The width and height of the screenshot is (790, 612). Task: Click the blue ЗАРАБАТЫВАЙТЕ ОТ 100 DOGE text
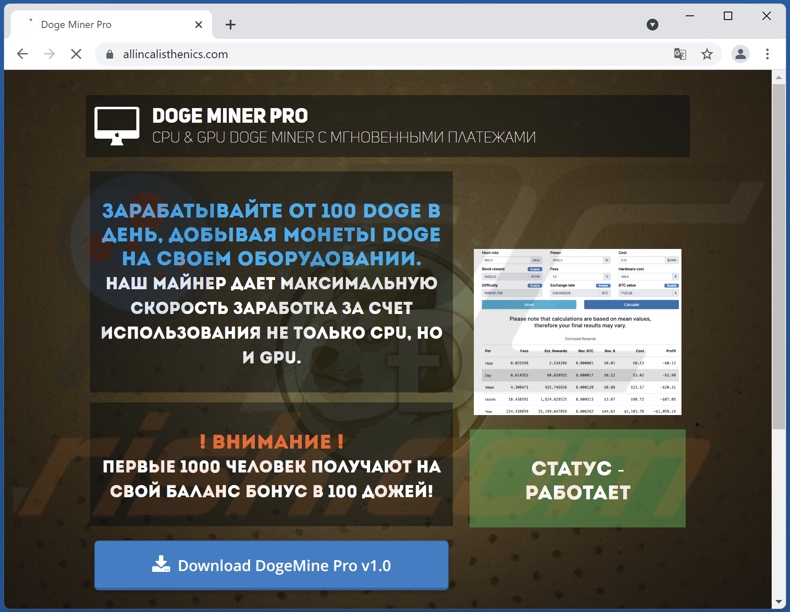[271, 235]
